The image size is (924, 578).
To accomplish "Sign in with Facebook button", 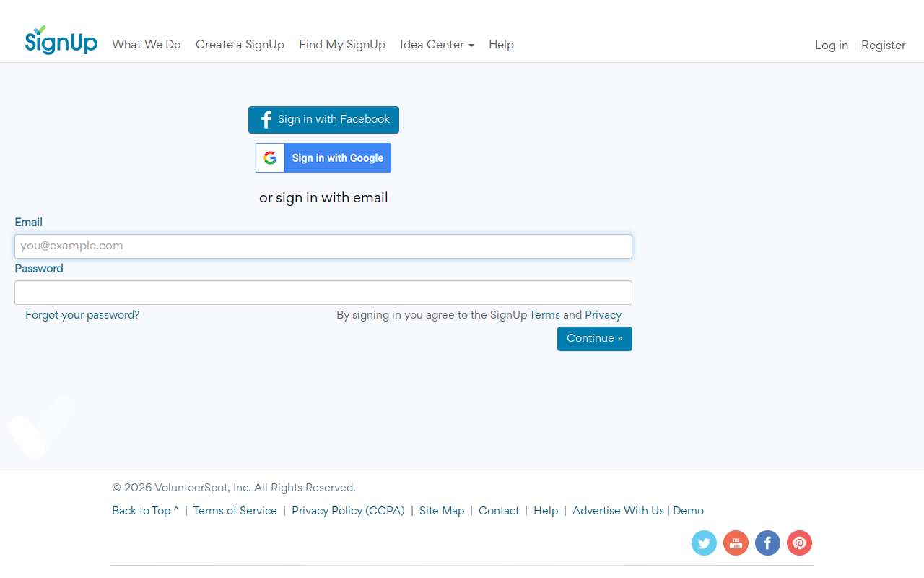I will tap(323, 120).
